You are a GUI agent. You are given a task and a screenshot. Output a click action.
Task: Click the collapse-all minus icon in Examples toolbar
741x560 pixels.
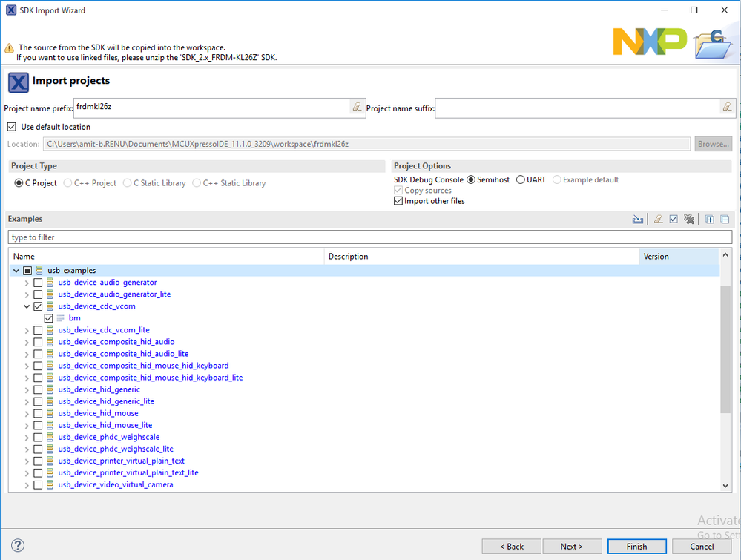tap(725, 220)
